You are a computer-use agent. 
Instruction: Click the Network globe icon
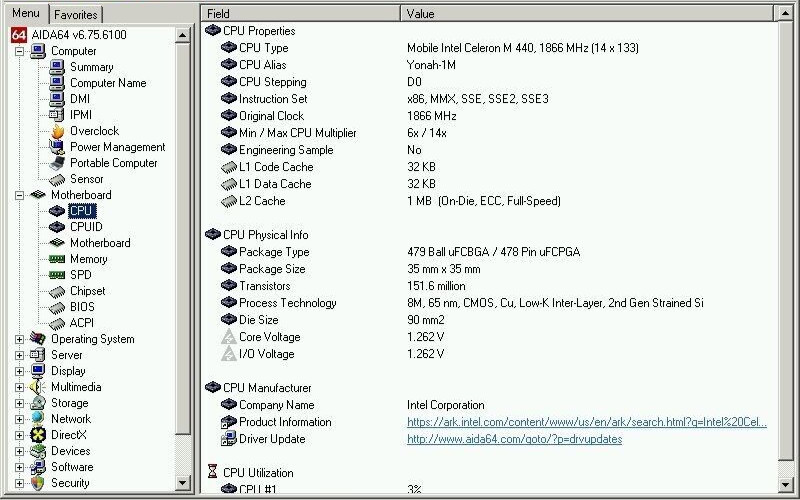click(38, 418)
